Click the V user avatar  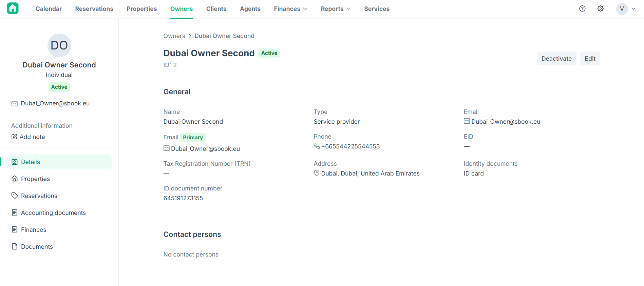pos(622,9)
